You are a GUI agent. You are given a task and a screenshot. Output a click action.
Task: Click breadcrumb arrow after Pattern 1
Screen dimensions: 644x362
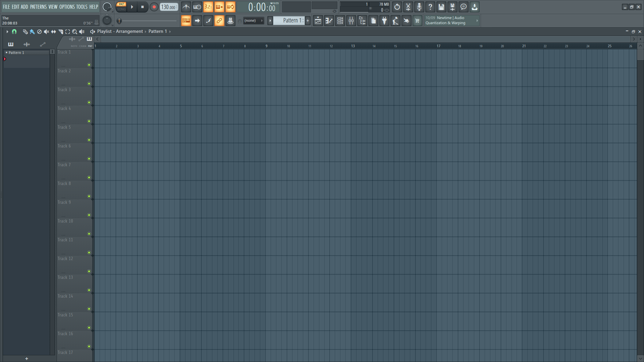point(170,32)
